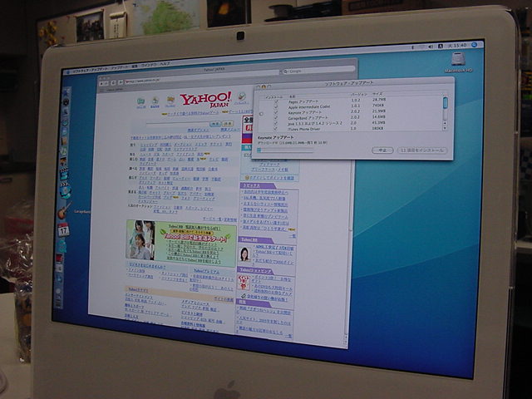Click the yellow button beside Yahoo search
The image size is (532, 399).
coord(228,124)
